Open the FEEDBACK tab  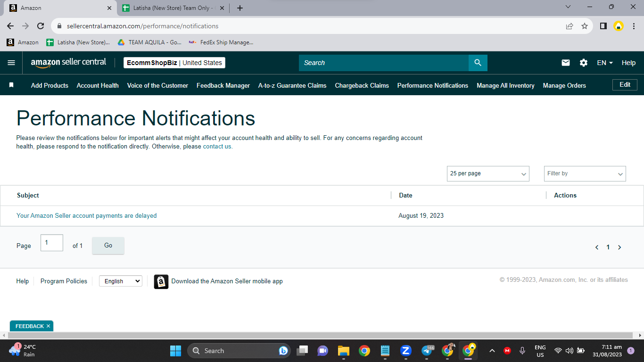pyautogui.click(x=29, y=326)
